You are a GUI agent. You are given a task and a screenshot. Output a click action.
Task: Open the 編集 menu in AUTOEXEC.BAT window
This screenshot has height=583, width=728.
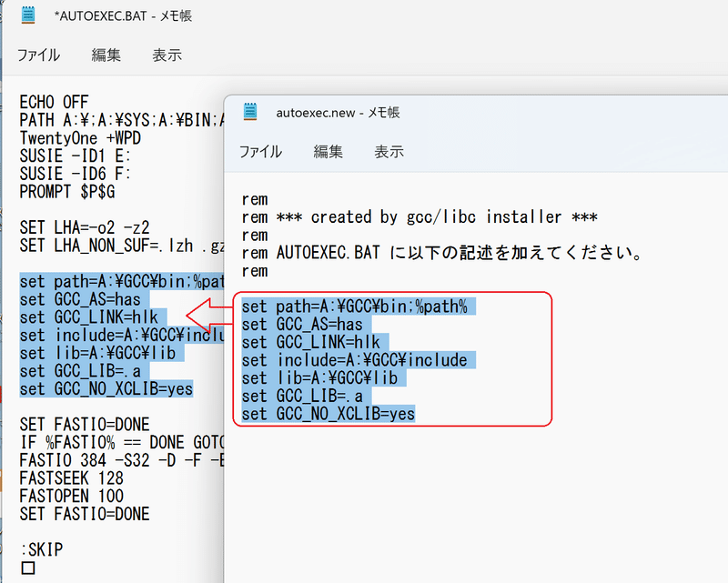coord(106,55)
